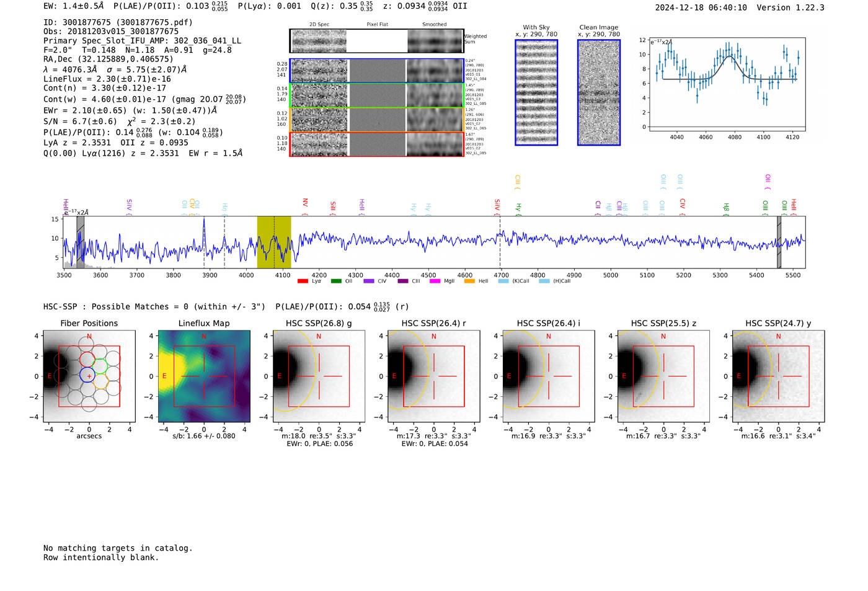Image resolution: width=868 pixels, height=591 pixels.
Task: Click the Smoothed column header
Action: coord(435,25)
